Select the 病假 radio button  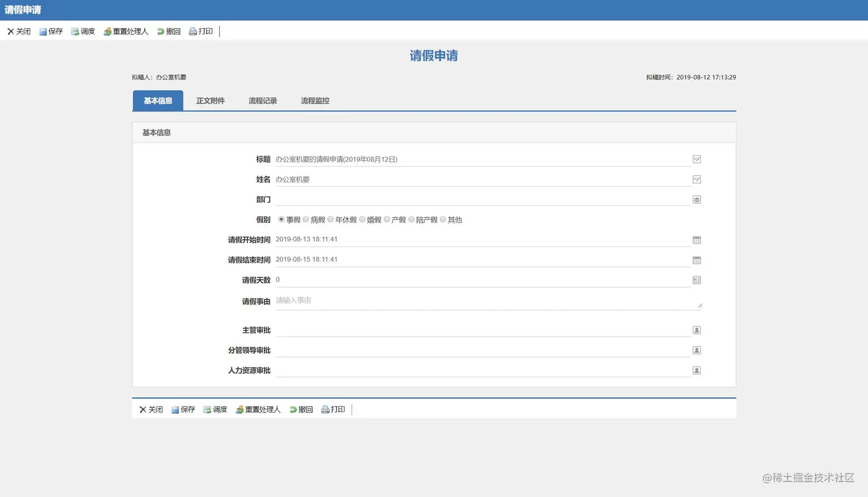pos(306,219)
